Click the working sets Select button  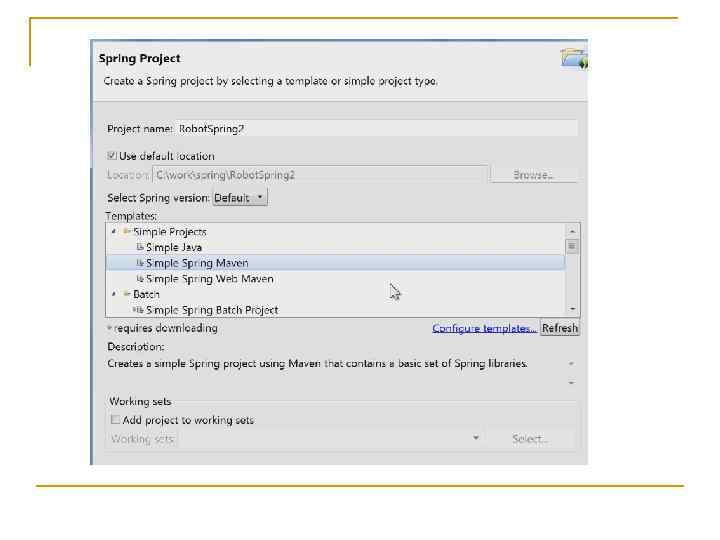click(x=529, y=439)
